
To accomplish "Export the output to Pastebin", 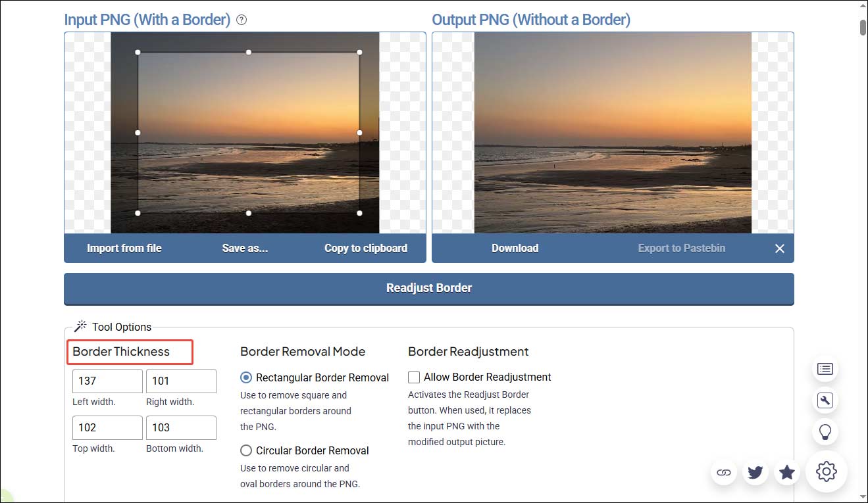I will tap(681, 248).
